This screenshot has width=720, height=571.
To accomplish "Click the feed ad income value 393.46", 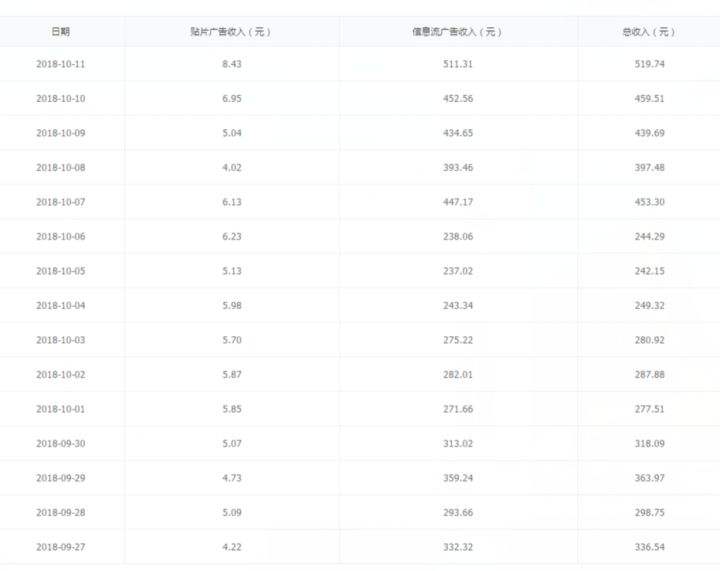I will click(458, 168).
